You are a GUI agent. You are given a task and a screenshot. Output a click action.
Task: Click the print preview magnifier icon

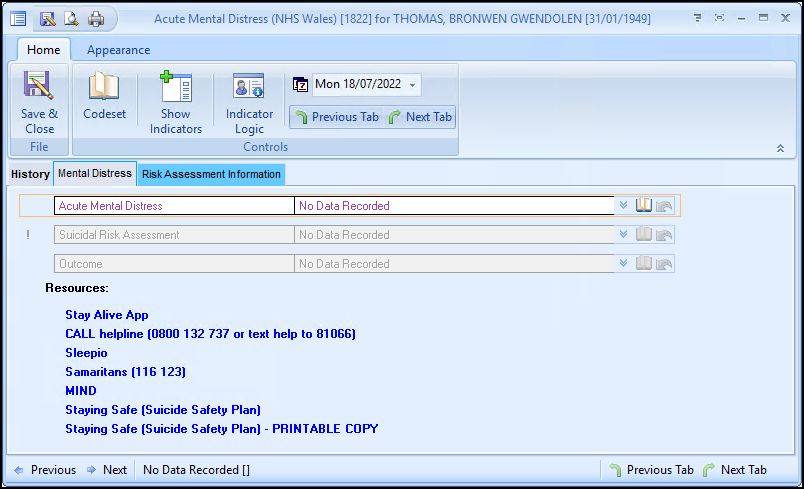(71, 19)
